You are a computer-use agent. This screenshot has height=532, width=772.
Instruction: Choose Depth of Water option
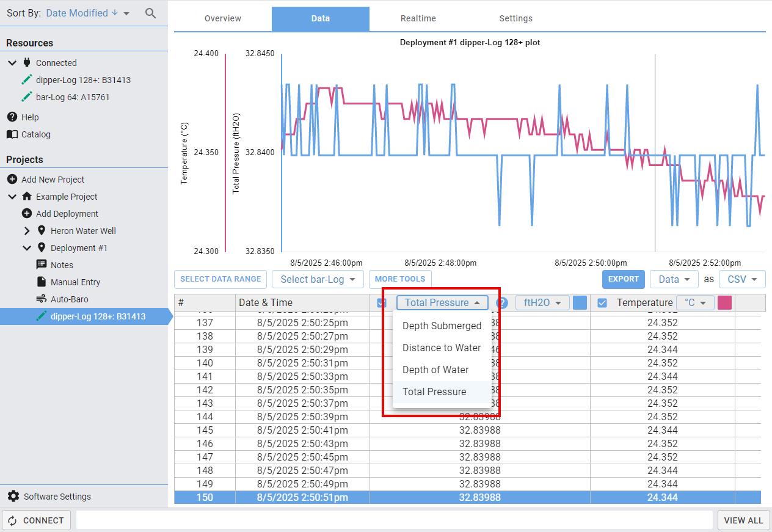(x=442, y=370)
